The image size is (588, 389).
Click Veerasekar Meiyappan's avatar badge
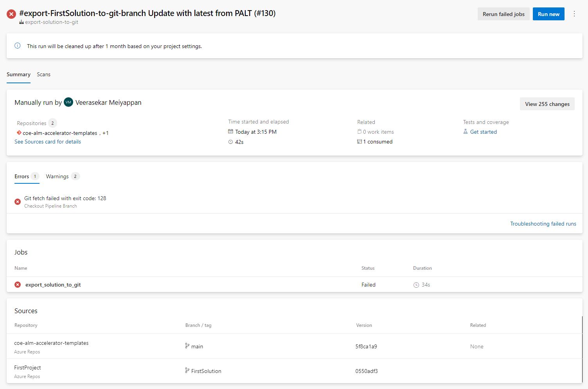(x=68, y=102)
